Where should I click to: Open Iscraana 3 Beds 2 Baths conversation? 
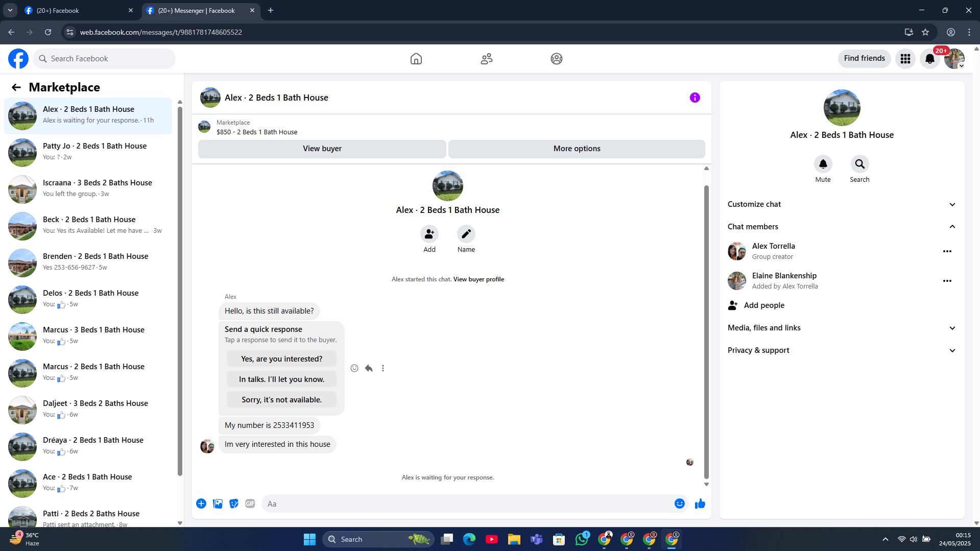click(88, 189)
